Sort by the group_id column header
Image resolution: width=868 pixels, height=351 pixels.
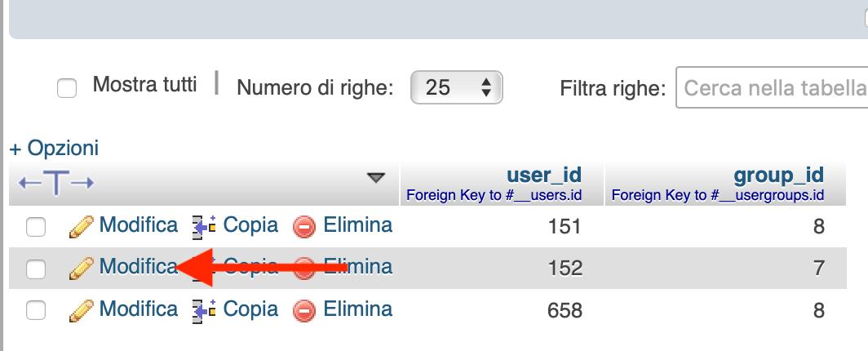pyautogui.click(x=779, y=175)
